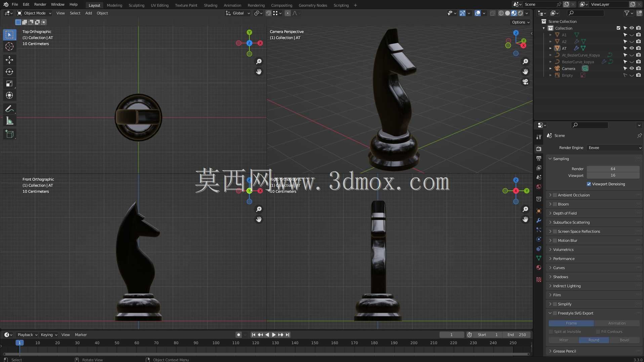
Task: Select Bevel line join option
Action: pos(624,340)
